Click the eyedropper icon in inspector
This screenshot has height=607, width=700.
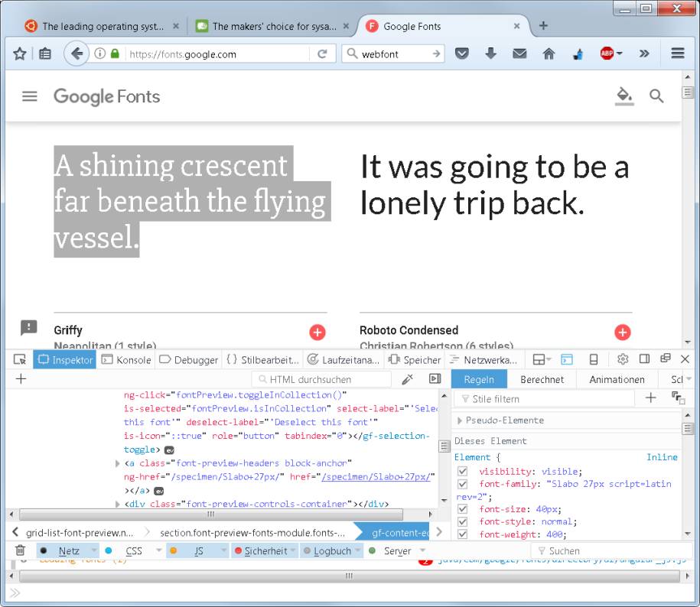point(408,379)
